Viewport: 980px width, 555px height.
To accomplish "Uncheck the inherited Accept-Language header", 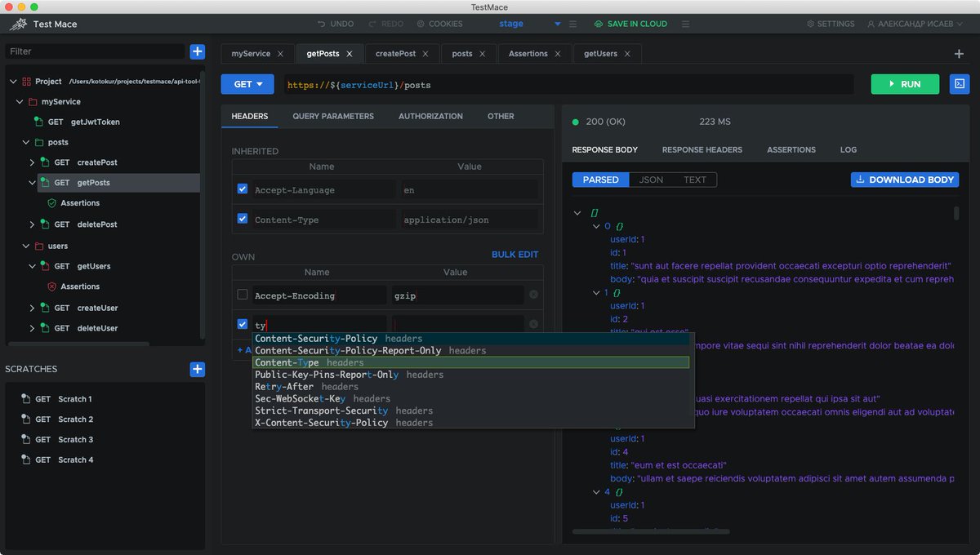I will (x=243, y=189).
